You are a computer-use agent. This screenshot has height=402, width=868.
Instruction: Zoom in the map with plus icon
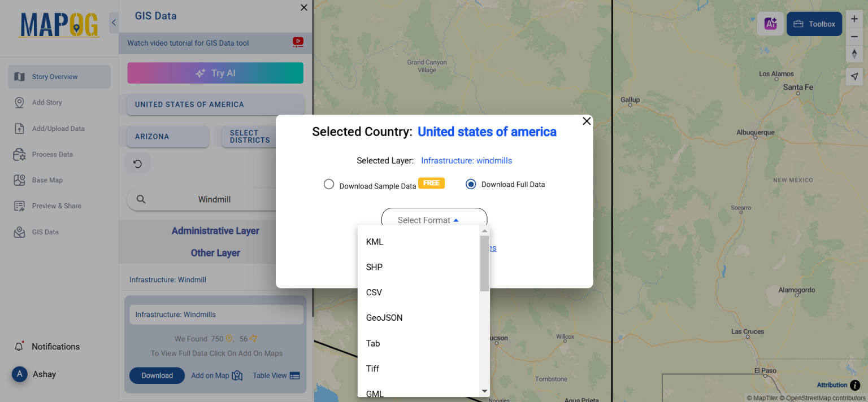point(854,19)
